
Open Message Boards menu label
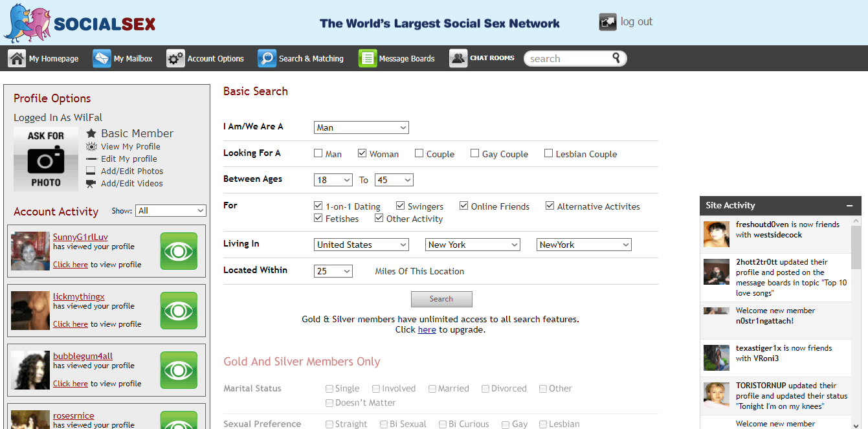coord(407,59)
